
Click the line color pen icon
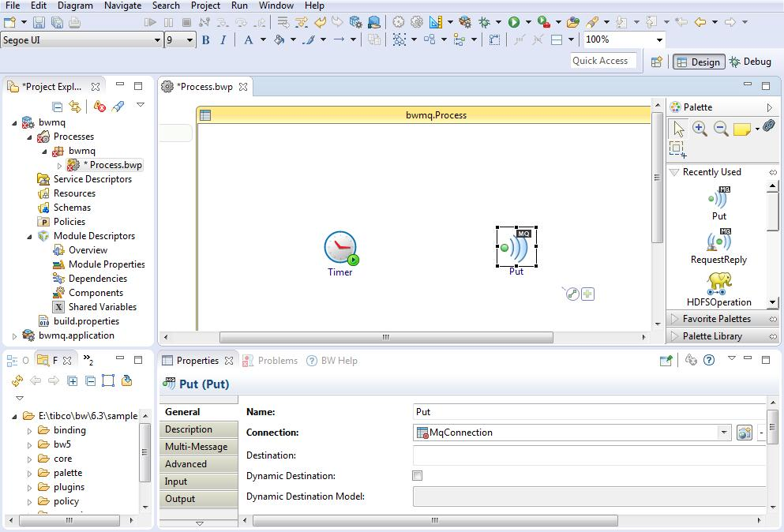(309, 40)
